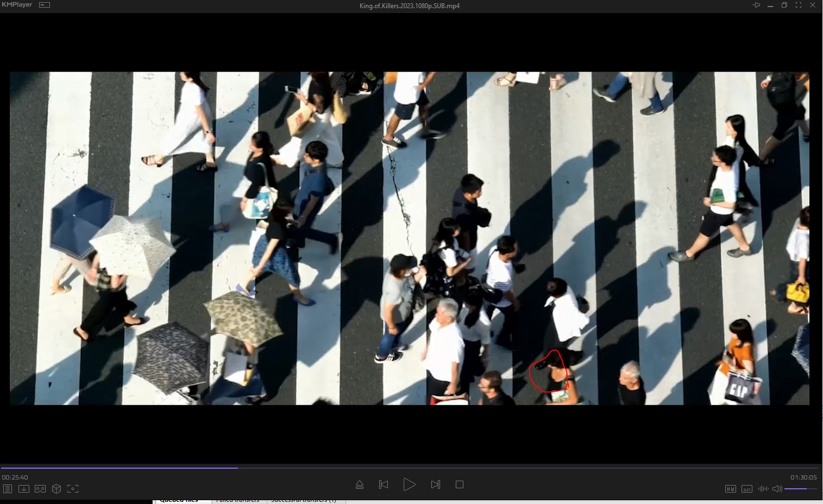
Task: Play the video
Action: pos(409,484)
